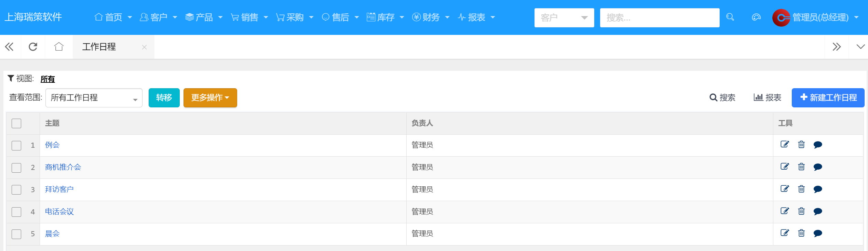Check the box for row 例会
The image size is (868, 251).
pyautogui.click(x=16, y=145)
